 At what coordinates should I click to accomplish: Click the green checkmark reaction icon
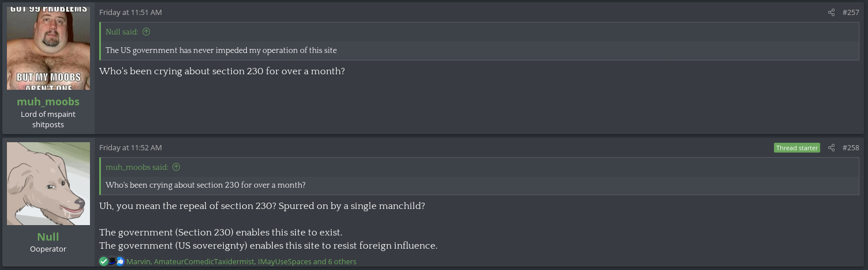coord(103,261)
